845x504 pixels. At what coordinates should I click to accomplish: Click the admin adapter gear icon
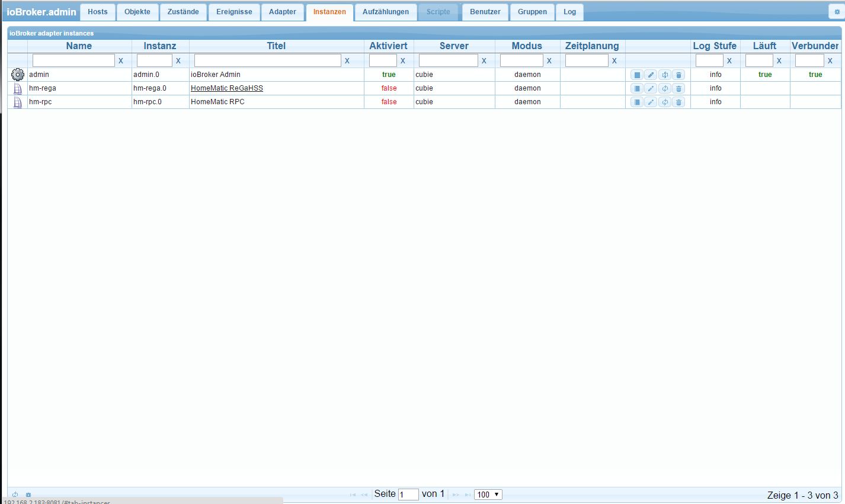[18, 75]
